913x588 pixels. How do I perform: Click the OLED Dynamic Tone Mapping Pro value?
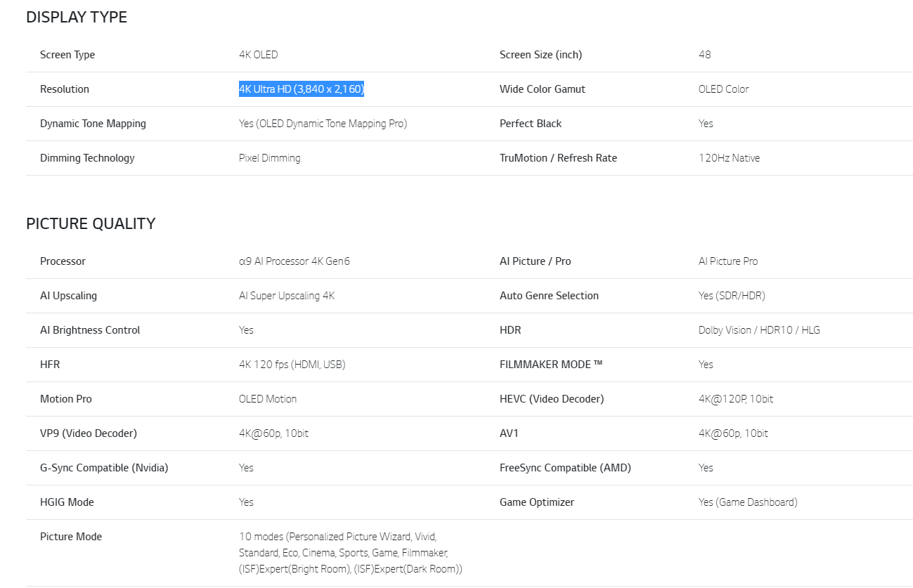[x=323, y=124]
